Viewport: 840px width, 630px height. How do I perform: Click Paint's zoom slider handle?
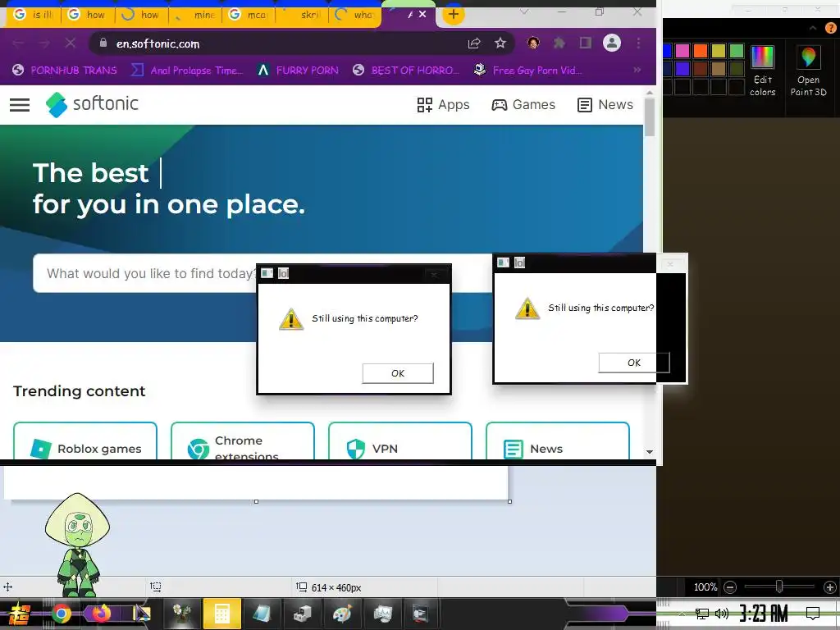[779, 587]
